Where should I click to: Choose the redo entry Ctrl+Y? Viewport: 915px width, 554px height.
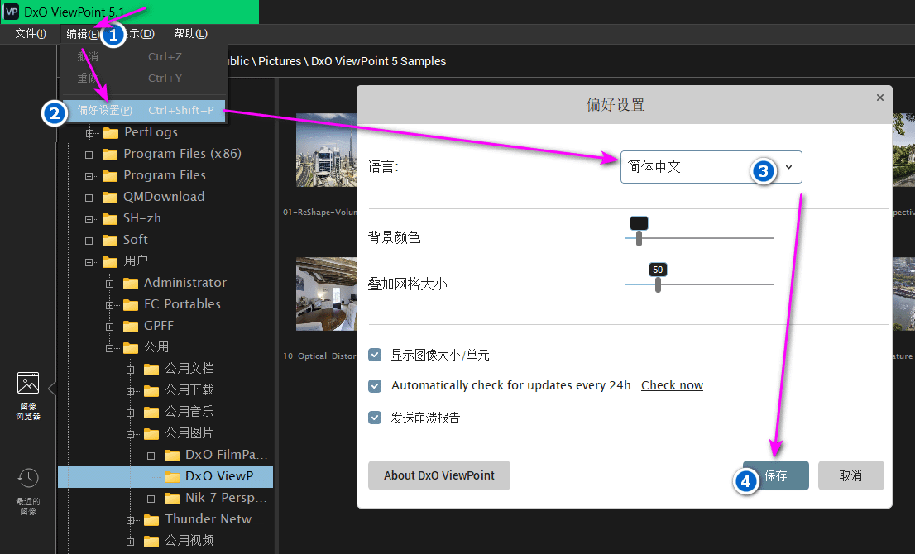click(x=145, y=78)
